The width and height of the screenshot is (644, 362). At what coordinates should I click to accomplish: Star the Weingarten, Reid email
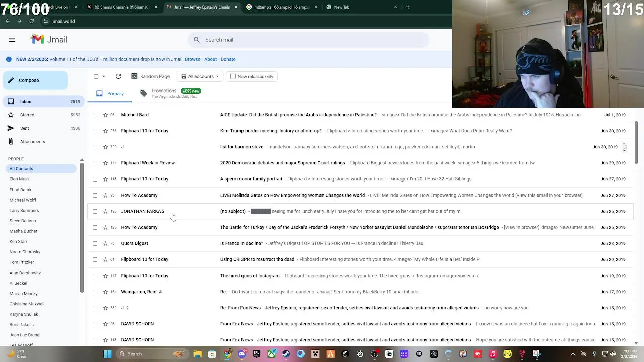105,292
